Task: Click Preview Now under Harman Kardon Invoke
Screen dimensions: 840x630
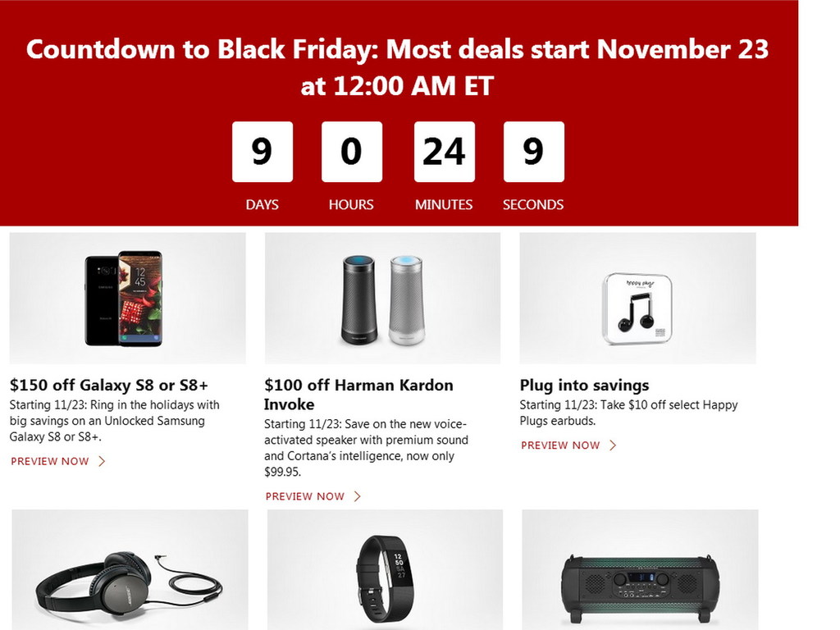Action: [305, 496]
